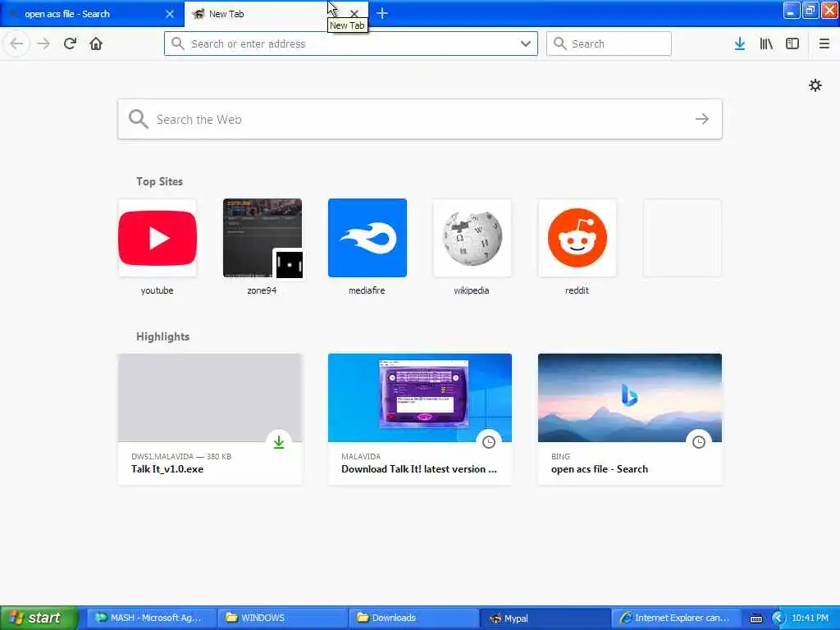Click history clock icon on Bing card
Screen dimensions: 840x630
[699, 442]
